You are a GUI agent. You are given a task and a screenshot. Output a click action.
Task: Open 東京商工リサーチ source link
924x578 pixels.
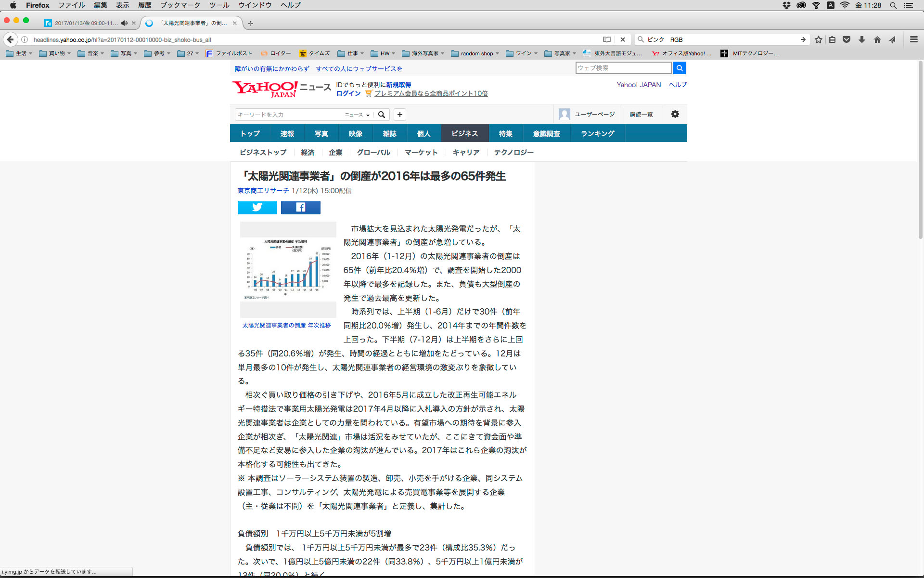(263, 191)
